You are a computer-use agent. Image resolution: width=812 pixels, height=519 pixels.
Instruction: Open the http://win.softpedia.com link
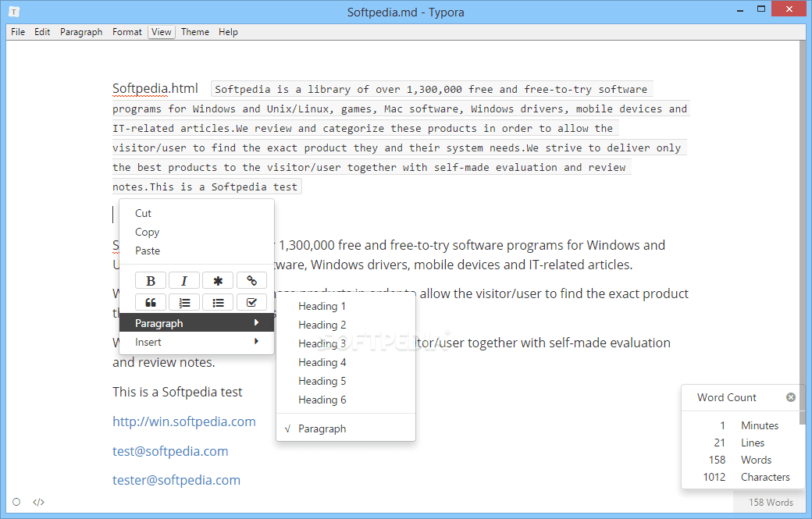click(x=183, y=421)
